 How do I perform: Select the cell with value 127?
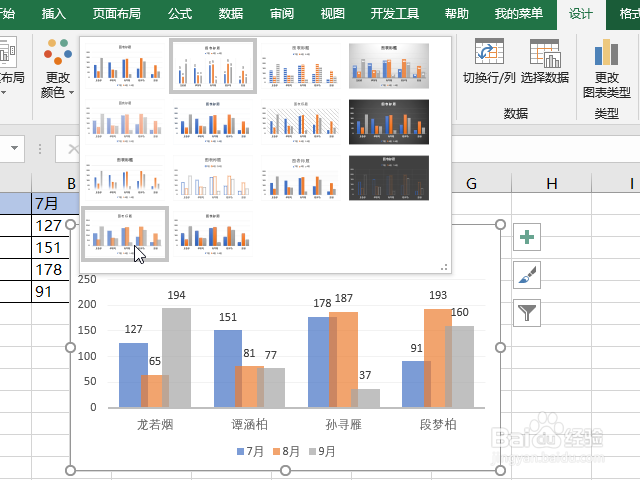point(50,225)
